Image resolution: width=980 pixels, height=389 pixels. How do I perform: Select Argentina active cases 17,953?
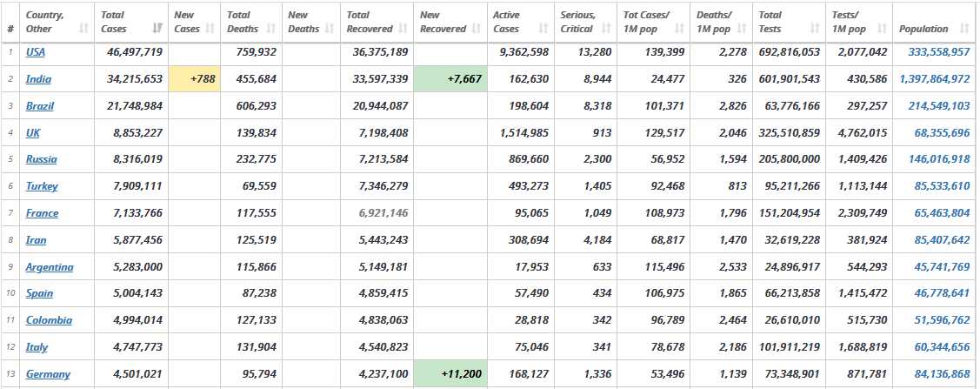point(530,267)
